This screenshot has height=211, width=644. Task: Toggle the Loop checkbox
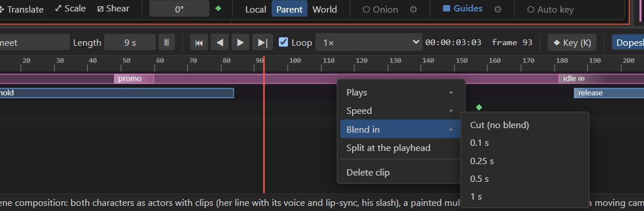click(x=283, y=42)
